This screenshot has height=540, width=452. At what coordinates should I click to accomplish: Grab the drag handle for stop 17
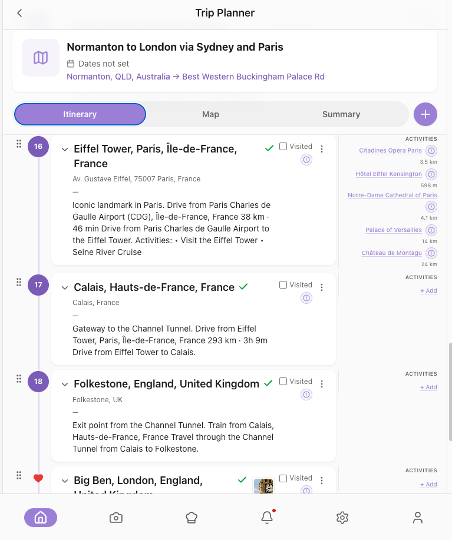click(19, 282)
